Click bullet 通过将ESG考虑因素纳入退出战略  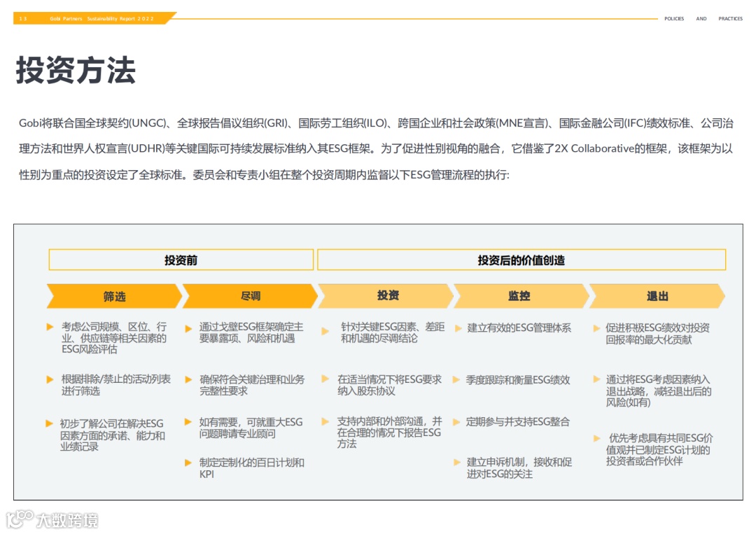pyautogui.click(x=659, y=391)
